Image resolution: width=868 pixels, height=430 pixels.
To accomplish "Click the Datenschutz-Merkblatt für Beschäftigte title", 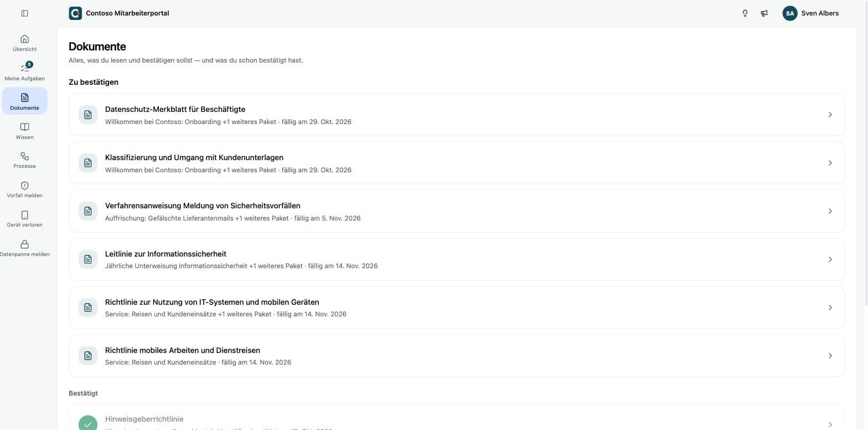I will [x=175, y=109].
